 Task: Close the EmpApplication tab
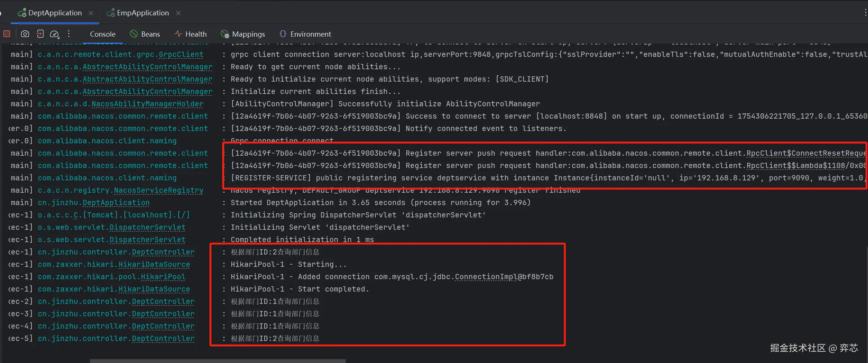(x=178, y=13)
